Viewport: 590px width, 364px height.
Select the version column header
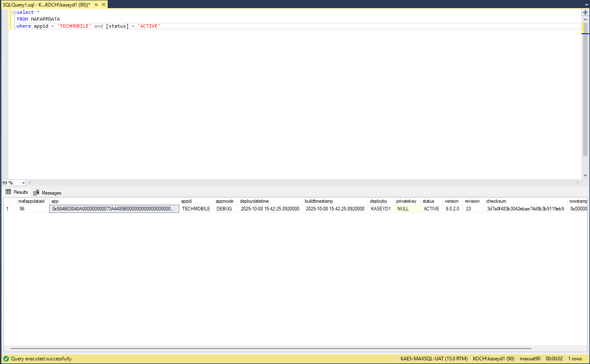coord(453,201)
